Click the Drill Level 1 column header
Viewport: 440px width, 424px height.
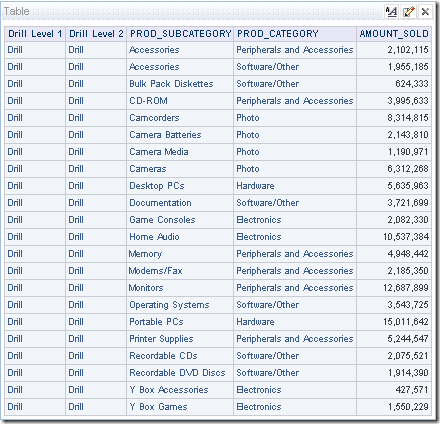click(35, 34)
